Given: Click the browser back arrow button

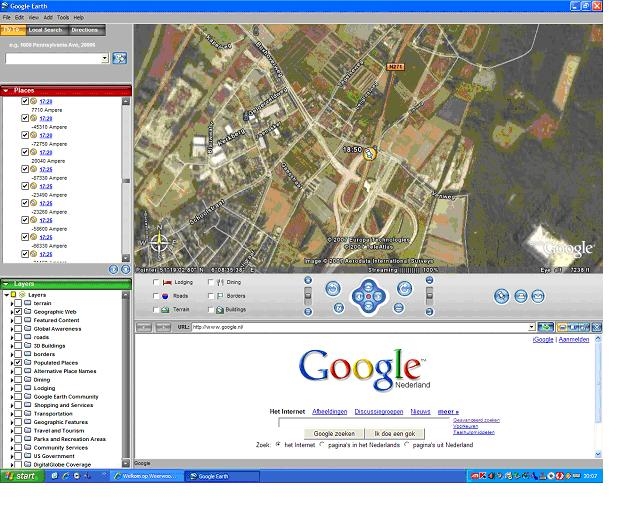Looking at the screenshot, I should point(143,327).
